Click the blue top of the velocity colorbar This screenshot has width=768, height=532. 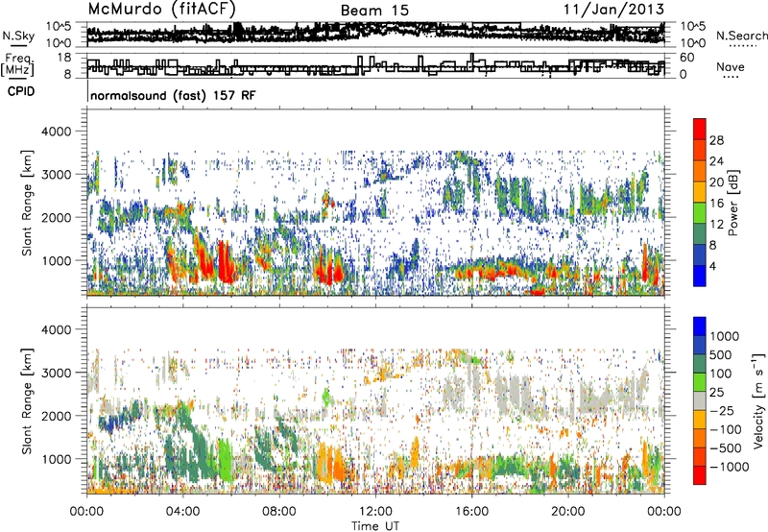700,326
